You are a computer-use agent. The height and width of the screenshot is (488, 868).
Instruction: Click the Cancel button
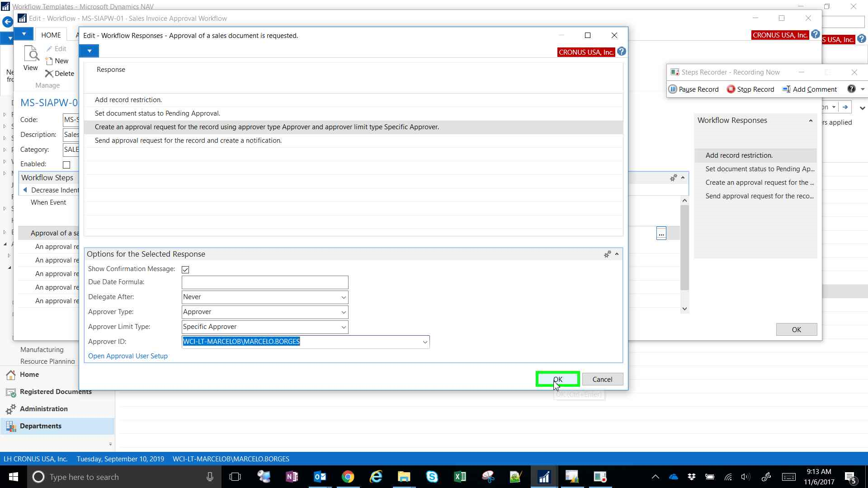pyautogui.click(x=602, y=380)
